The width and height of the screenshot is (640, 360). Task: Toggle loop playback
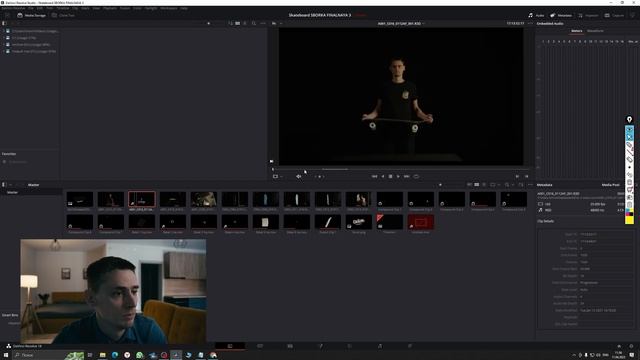tap(416, 176)
